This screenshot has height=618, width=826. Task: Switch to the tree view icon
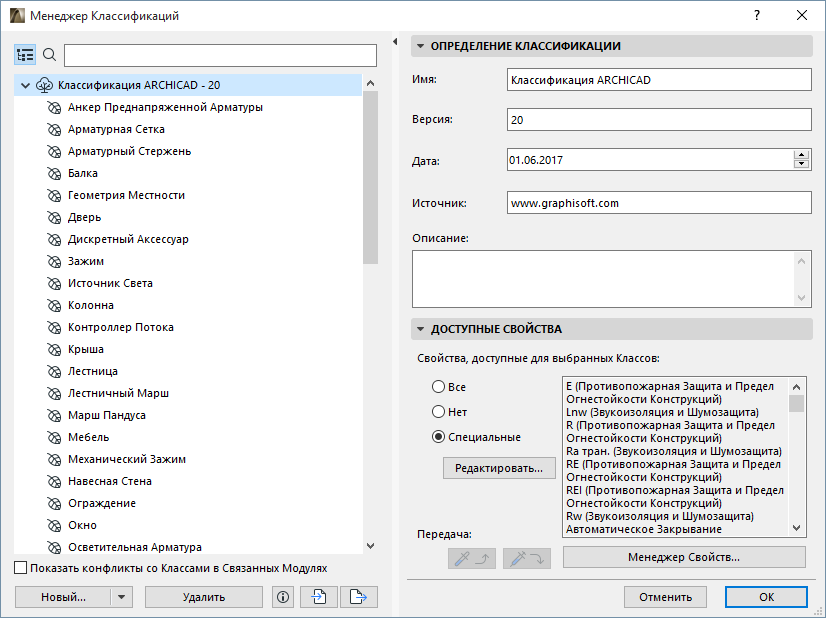click(x=25, y=55)
